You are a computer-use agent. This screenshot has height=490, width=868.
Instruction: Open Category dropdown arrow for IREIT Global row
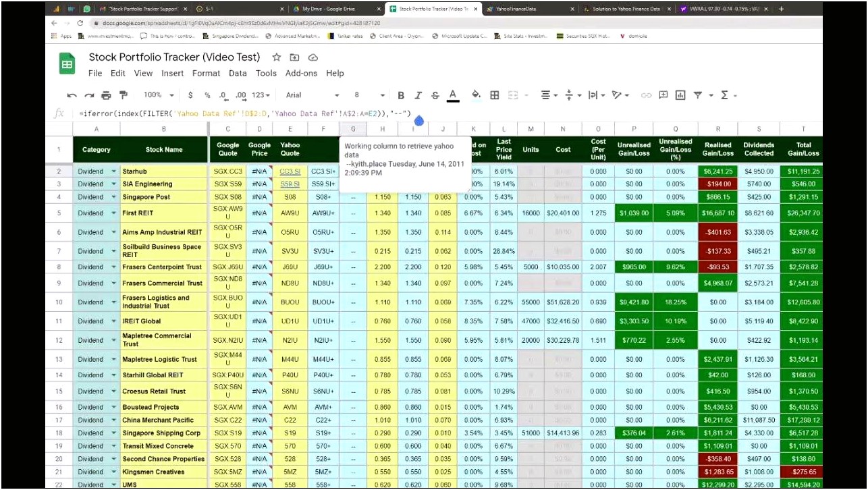click(x=113, y=321)
